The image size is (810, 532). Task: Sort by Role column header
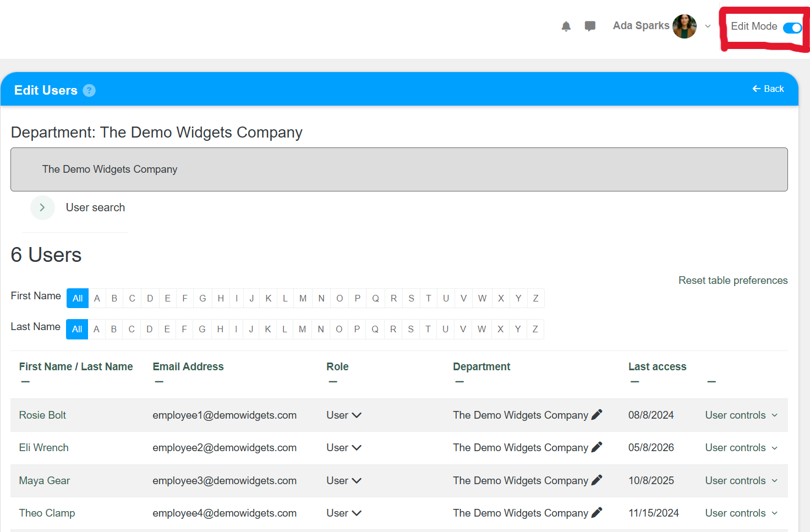pyautogui.click(x=337, y=366)
